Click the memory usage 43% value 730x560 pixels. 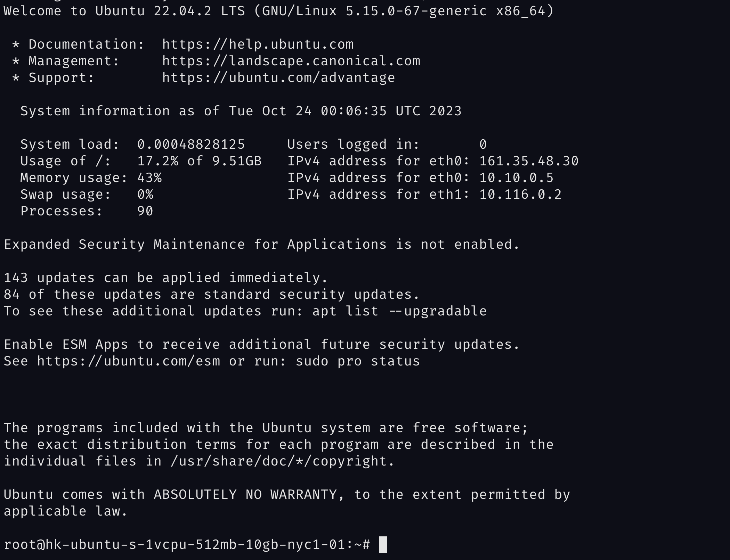coord(149,178)
